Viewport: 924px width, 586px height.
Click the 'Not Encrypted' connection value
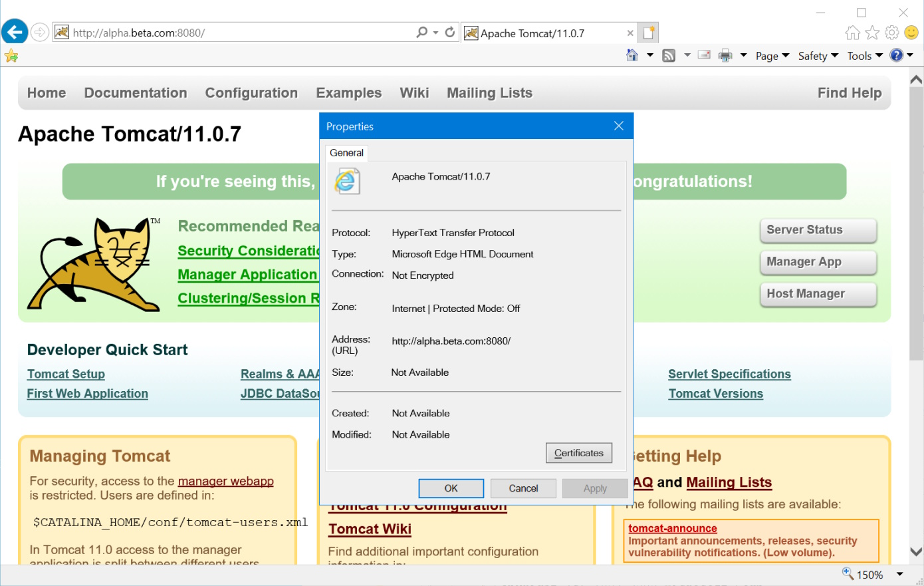click(423, 275)
